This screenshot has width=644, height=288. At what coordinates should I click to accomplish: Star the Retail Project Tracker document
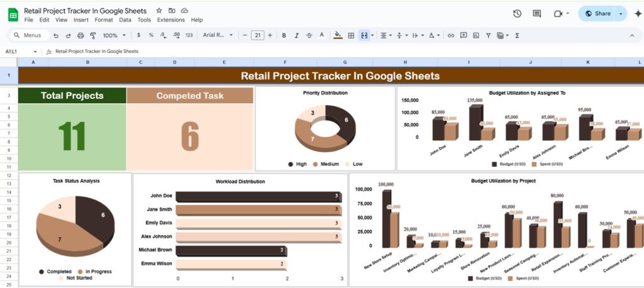(x=159, y=11)
